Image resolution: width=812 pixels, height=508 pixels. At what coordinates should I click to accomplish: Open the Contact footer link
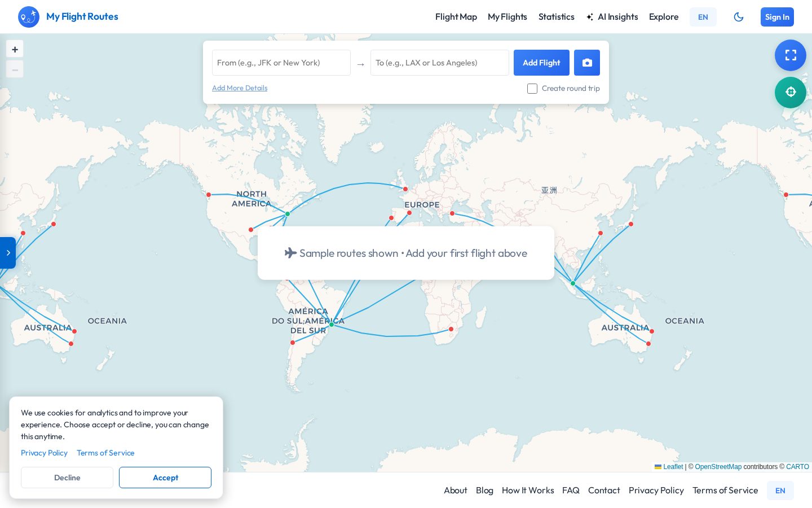(604, 491)
